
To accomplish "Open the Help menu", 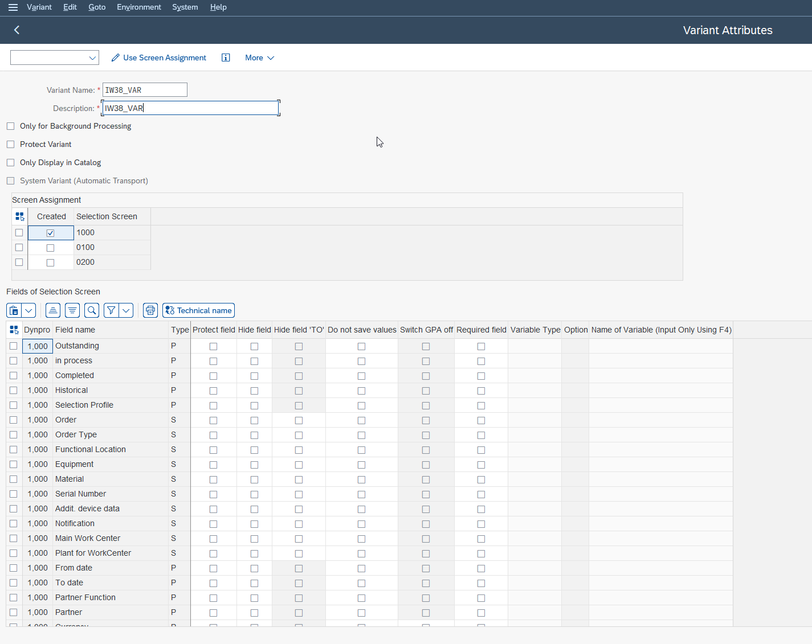I will (x=218, y=7).
